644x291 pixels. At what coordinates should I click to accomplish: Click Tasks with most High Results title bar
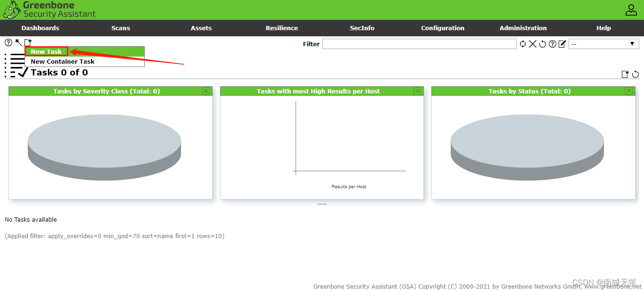point(322,91)
